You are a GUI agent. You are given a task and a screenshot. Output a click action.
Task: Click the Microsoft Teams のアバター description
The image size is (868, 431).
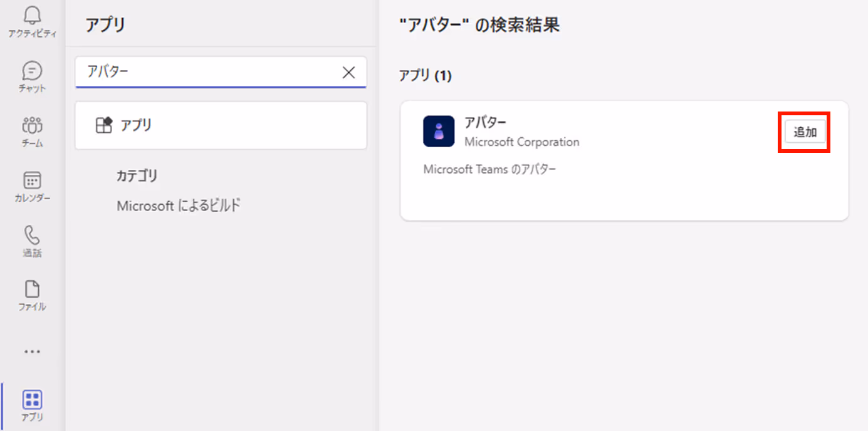click(x=489, y=169)
